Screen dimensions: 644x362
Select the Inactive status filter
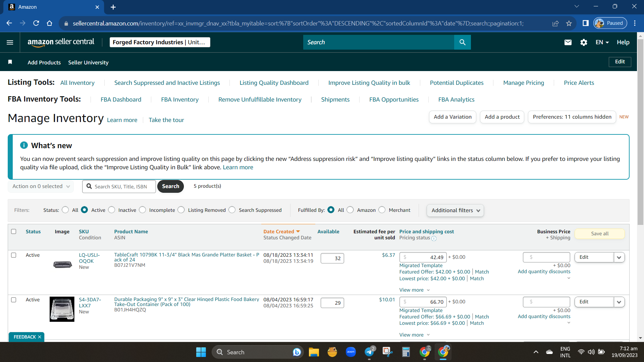coord(112,210)
